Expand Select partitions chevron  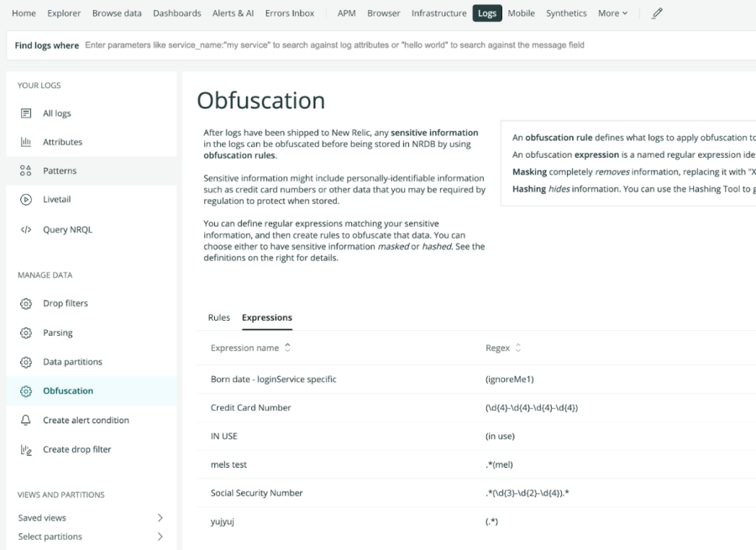point(160,537)
